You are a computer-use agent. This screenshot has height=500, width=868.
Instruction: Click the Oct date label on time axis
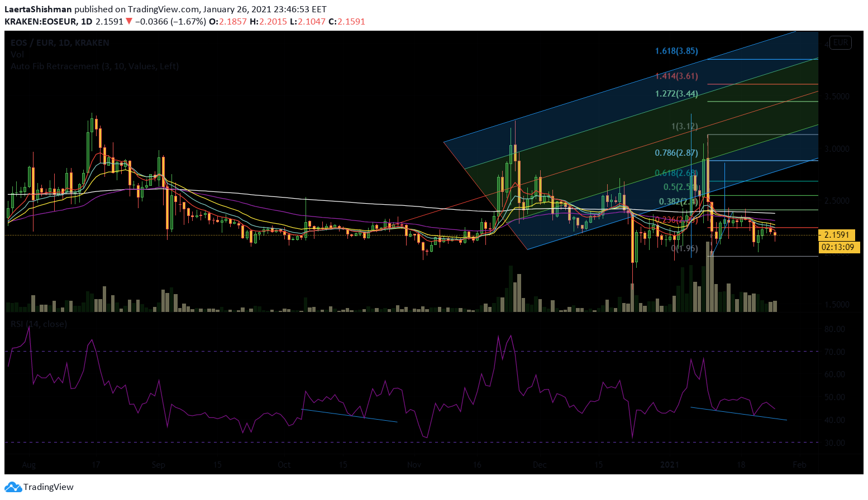tap(284, 465)
